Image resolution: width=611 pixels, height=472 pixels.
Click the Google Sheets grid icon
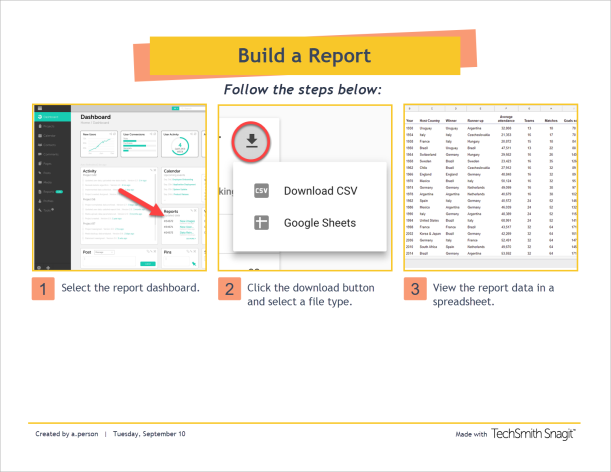coord(261,223)
